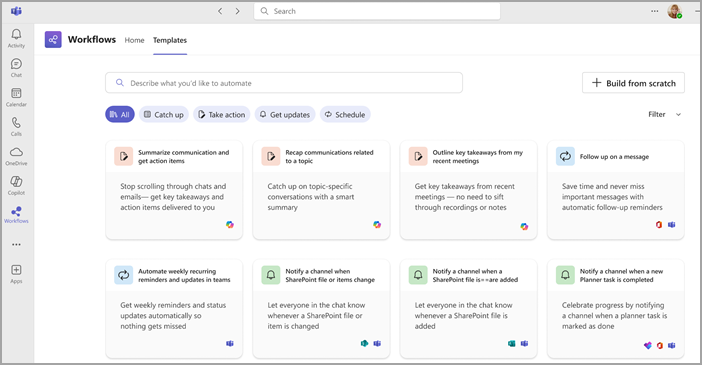702x365 pixels.
Task: Click Office badge on Follow up card
Action: point(659,225)
